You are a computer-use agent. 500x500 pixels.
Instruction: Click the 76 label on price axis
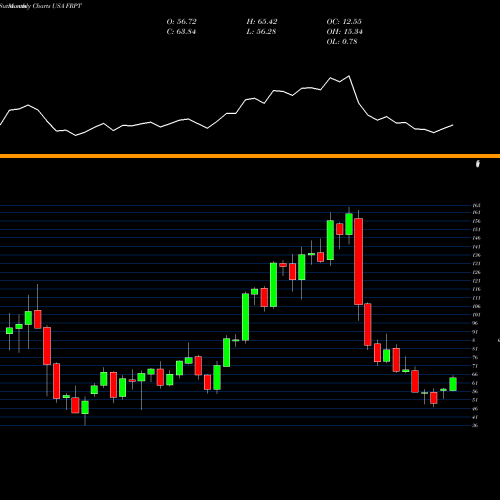475,357
